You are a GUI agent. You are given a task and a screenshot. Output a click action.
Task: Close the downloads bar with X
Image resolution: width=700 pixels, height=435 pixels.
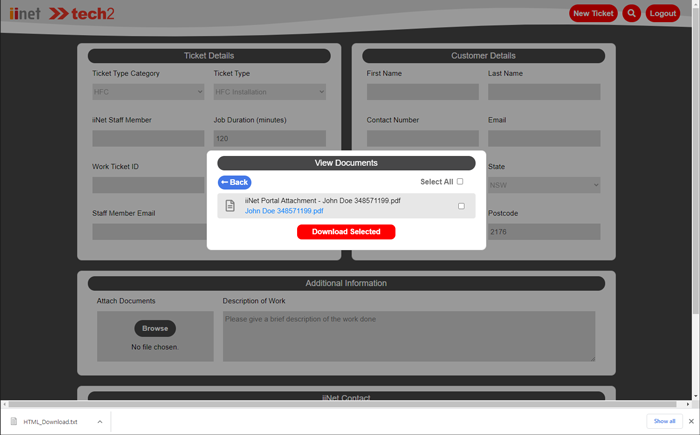[x=691, y=421]
